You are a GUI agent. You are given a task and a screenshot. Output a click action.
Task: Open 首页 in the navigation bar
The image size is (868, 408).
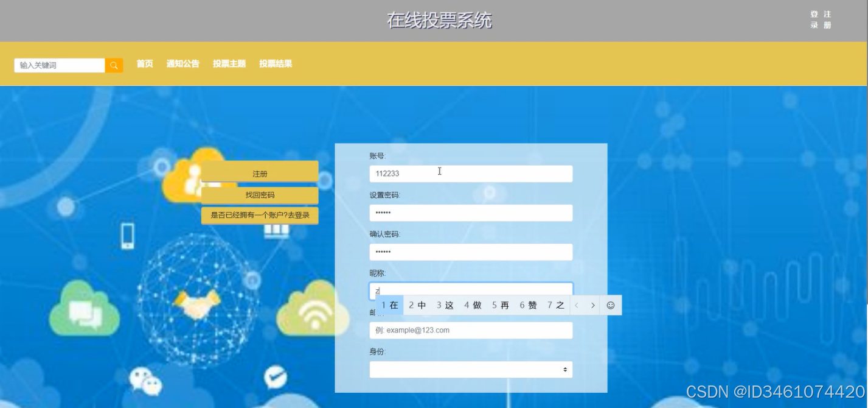click(145, 63)
